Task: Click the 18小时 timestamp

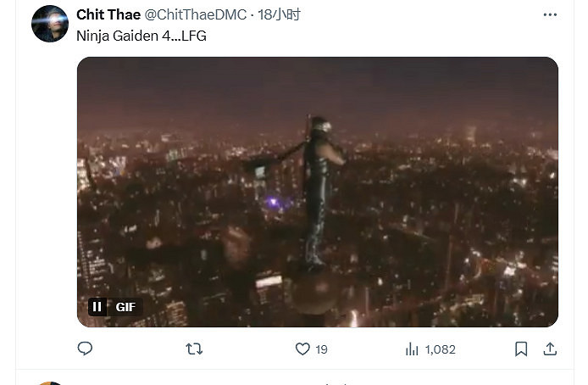Action: tap(280, 14)
